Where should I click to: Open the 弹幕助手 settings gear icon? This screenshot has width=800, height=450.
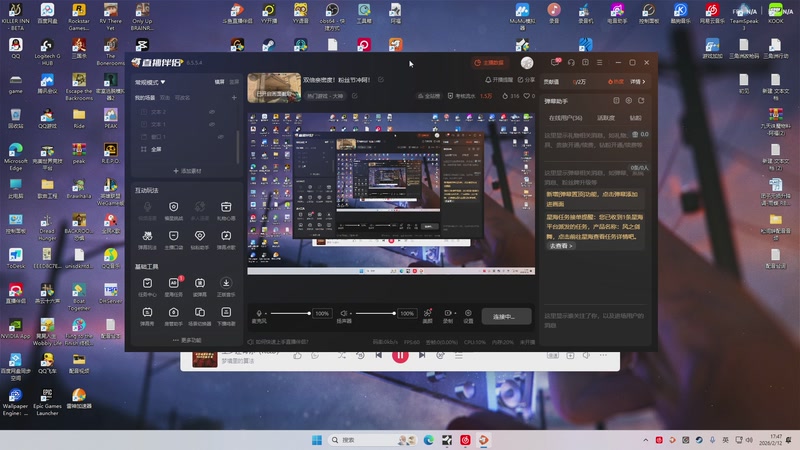point(629,101)
